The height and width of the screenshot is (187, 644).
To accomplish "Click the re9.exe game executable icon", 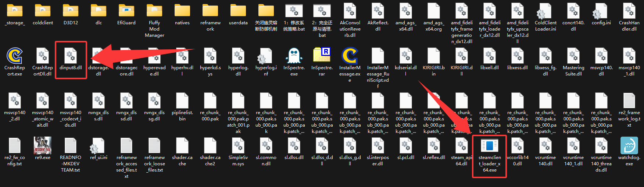I will point(43,146).
